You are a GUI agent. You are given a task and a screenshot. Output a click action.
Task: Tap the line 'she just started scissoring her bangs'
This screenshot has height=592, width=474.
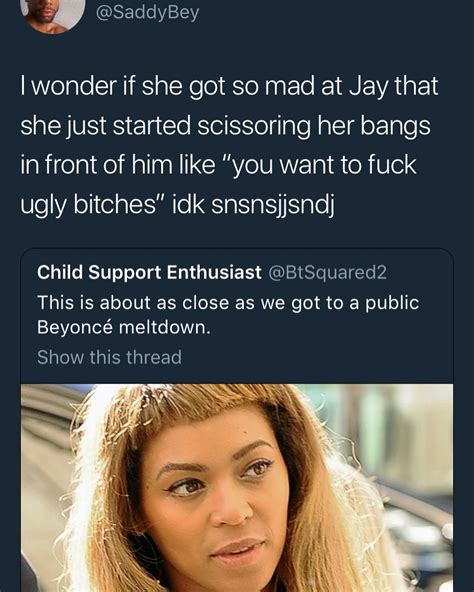coord(225,126)
